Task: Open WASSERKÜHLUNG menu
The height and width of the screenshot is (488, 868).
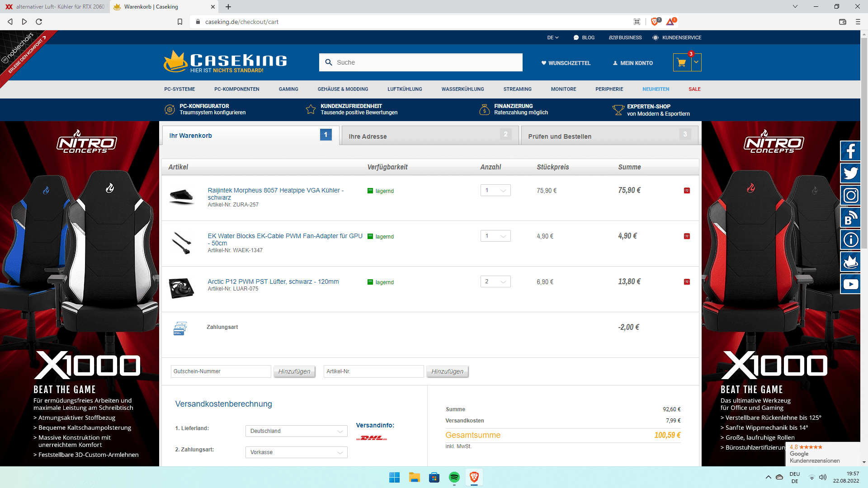Action: 463,89
